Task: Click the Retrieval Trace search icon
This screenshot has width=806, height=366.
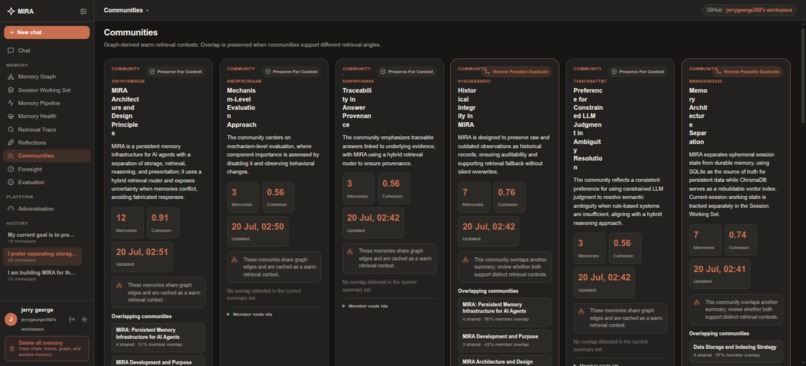Action: (11, 130)
